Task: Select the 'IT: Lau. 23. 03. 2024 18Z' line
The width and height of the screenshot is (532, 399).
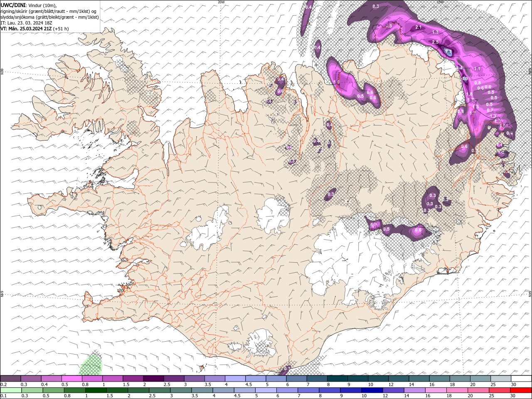Action: point(26,23)
